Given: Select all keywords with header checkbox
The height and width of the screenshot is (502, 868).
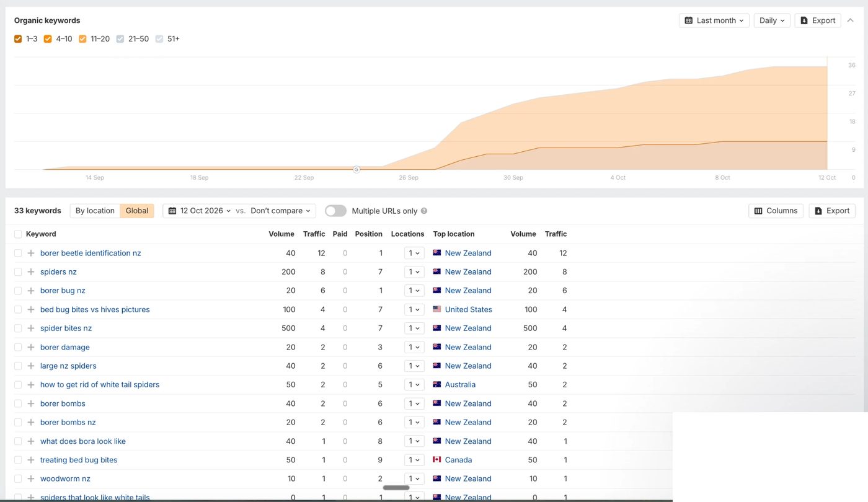Looking at the screenshot, I should pos(18,234).
